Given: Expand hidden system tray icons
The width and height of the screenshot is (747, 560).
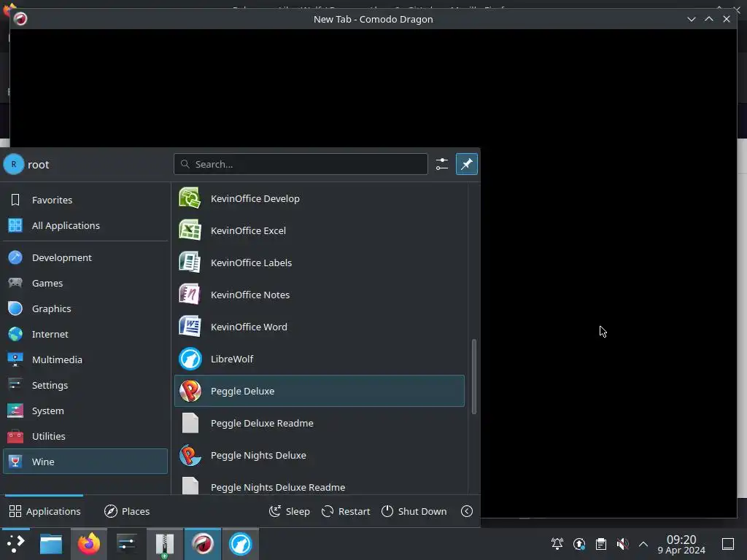Looking at the screenshot, I should click(643, 544).
